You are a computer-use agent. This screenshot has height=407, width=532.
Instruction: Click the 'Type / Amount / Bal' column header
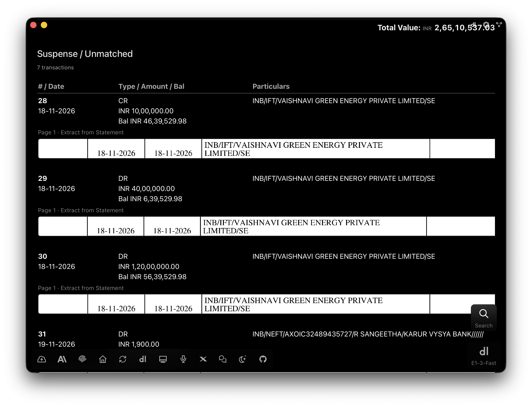coord(151,86)
